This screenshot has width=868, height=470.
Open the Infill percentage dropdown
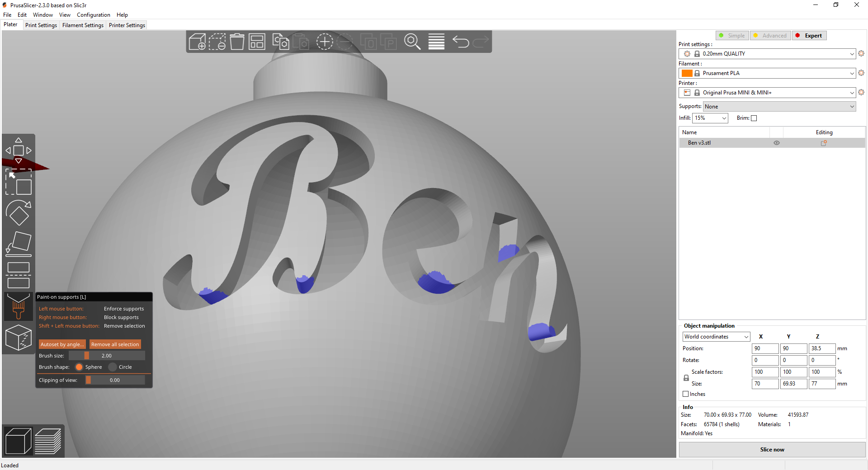(x=710, y=118)
